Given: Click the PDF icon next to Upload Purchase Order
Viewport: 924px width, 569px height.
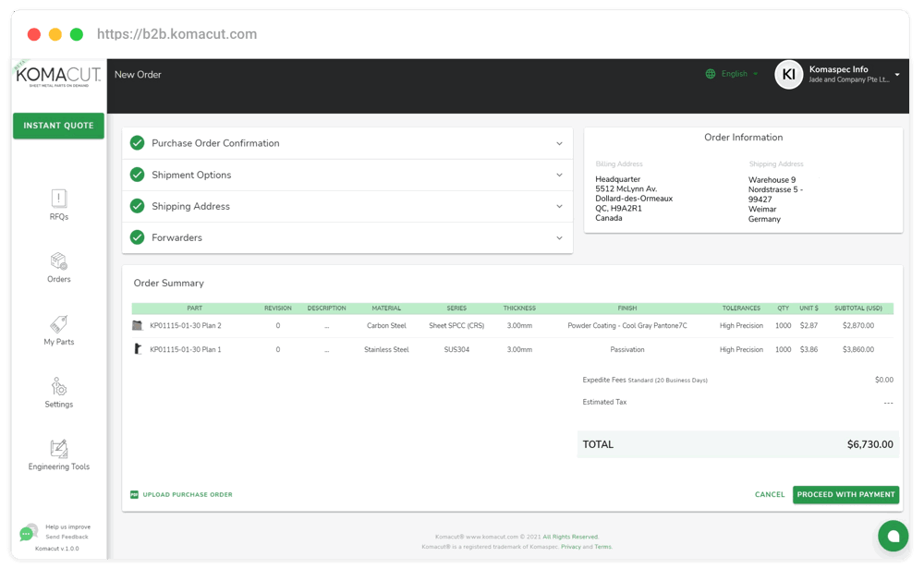Looking at the screenshot, I should [x=134, y=495].
